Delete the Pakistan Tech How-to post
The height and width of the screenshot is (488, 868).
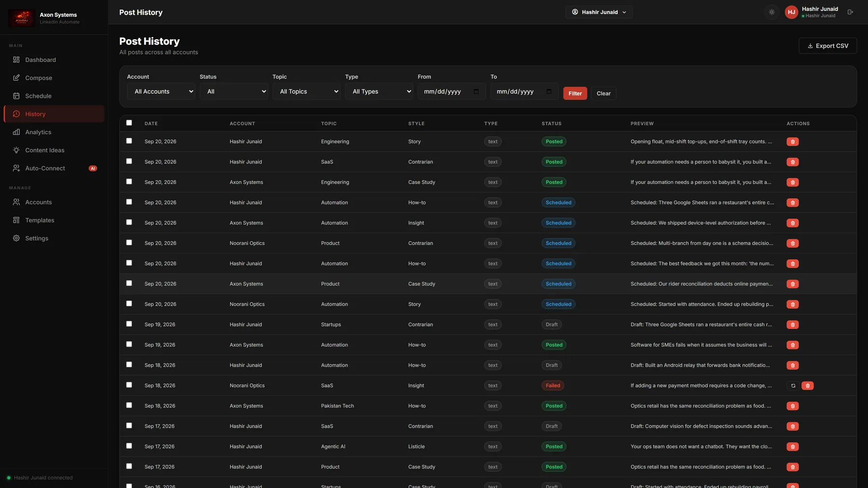tap(792, 406)
